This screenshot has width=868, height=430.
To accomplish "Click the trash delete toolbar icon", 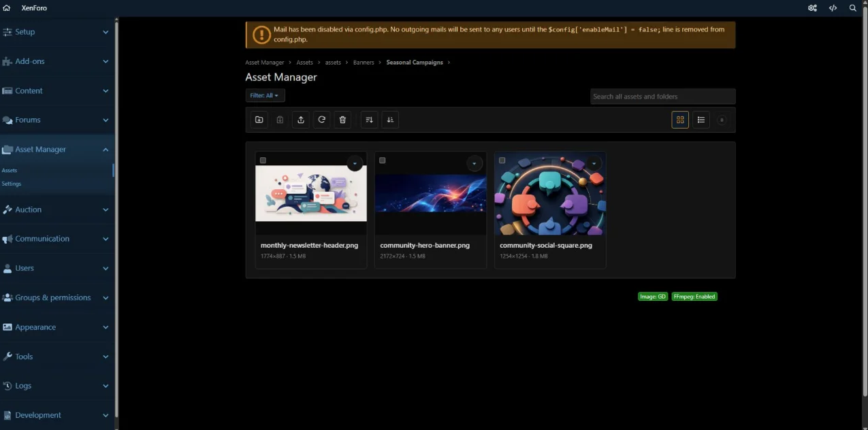I will click(342, 120).
